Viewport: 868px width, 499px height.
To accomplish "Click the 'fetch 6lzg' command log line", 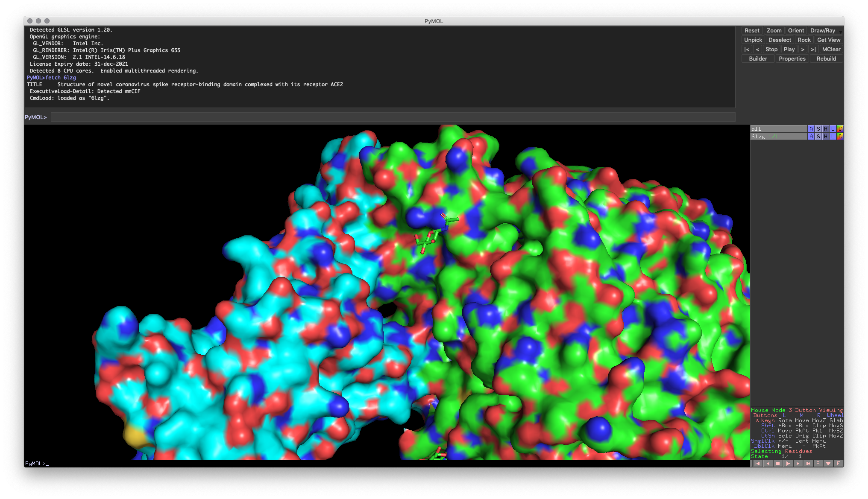I will (x=51, y=78).
